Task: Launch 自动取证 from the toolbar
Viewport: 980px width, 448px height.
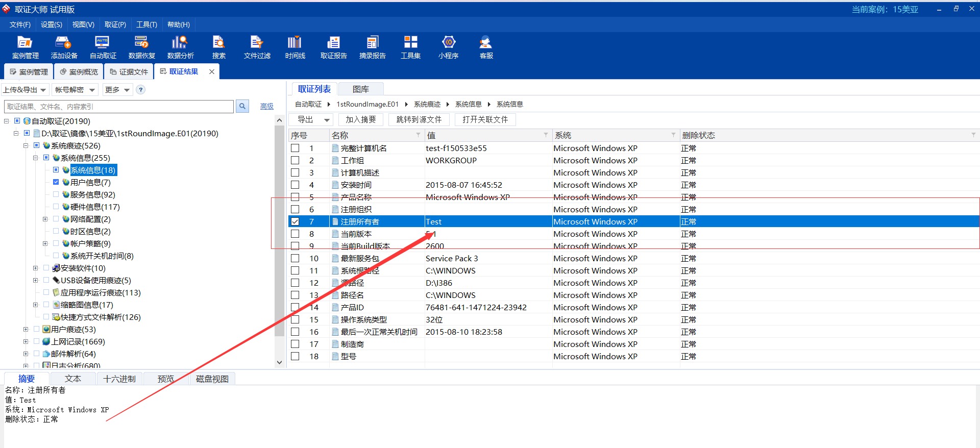Action: point(103,47)
